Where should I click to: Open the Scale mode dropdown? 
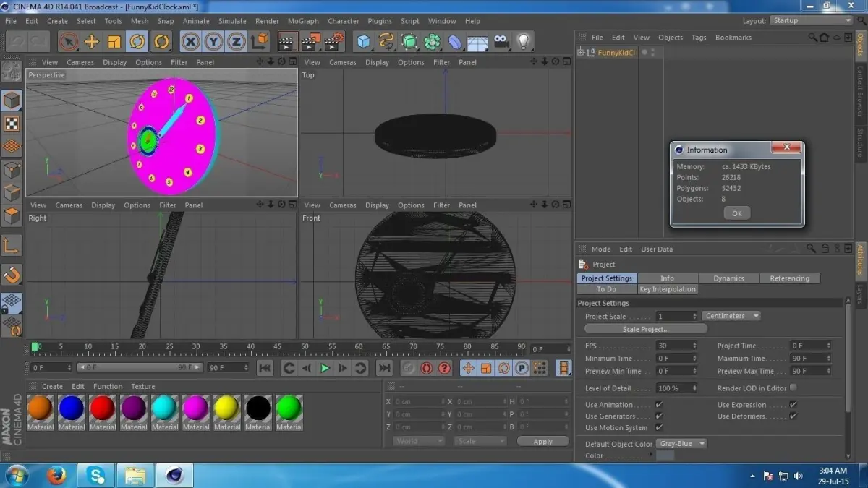480,441
